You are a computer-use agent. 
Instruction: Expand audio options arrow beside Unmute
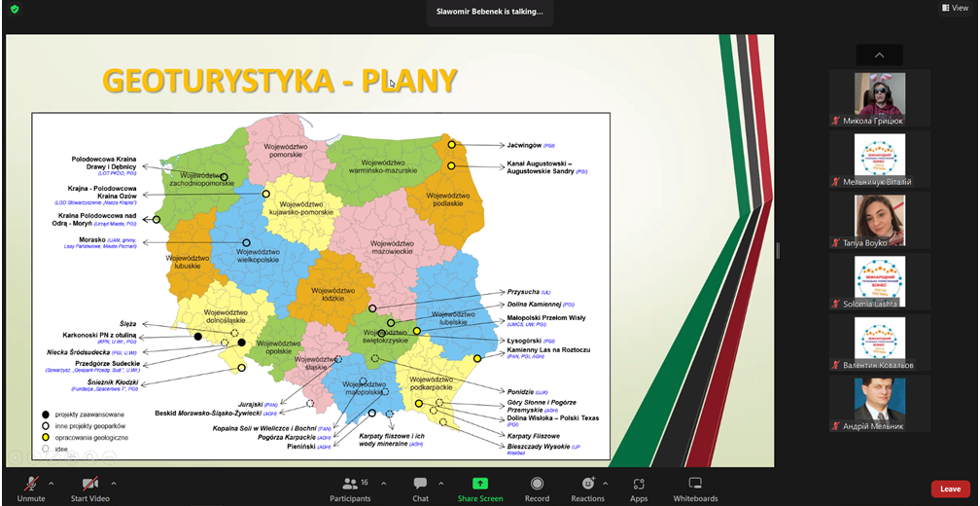coord(52,483)
